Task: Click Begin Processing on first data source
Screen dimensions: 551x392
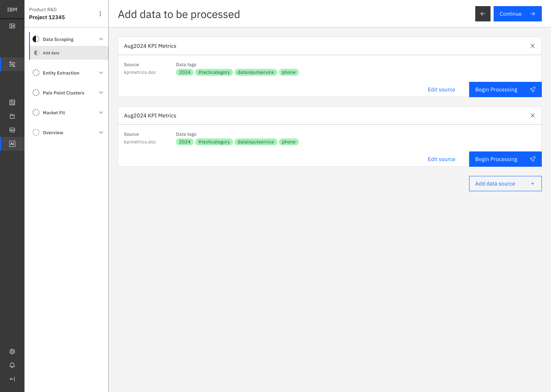Action: [x=505, y=89]
